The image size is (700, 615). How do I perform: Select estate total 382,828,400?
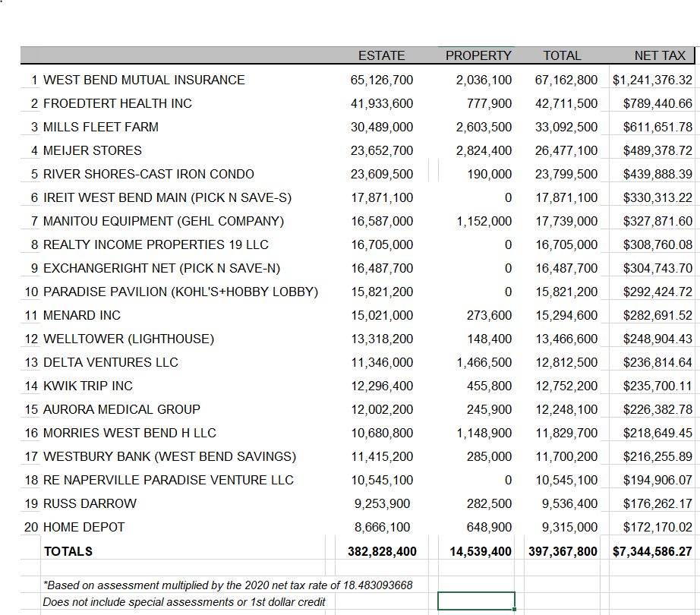pos(382,552)
